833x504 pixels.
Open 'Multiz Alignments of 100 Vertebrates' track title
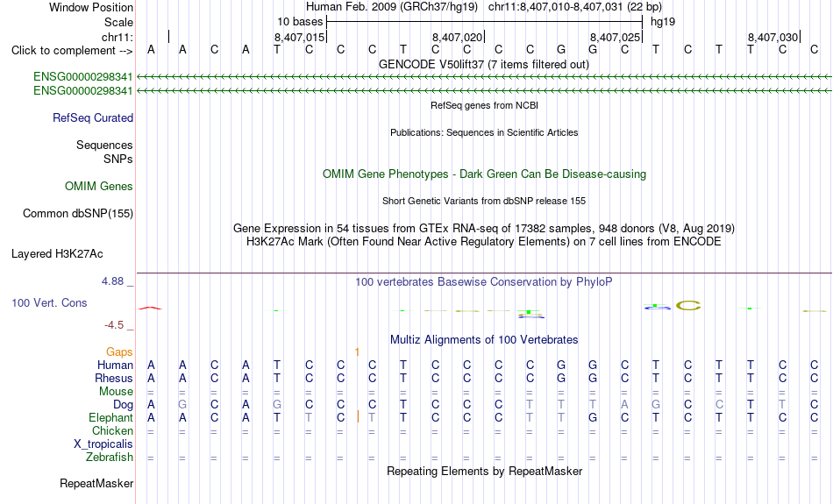click(484, 340)
